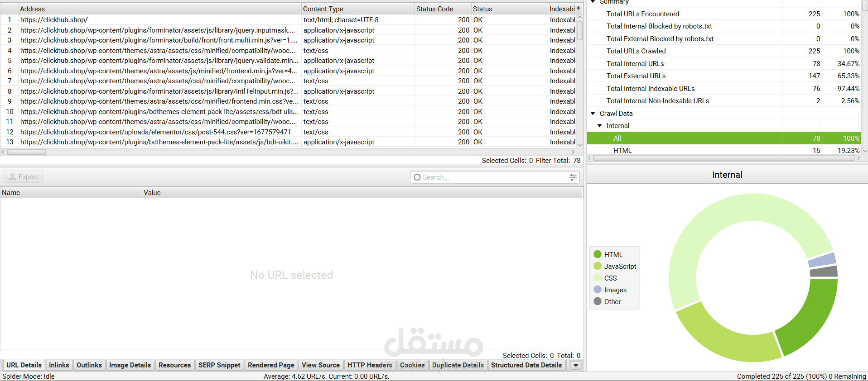Add a column with plus icon
This screenshot has height=381, width=868.
(x=579, y=9)
